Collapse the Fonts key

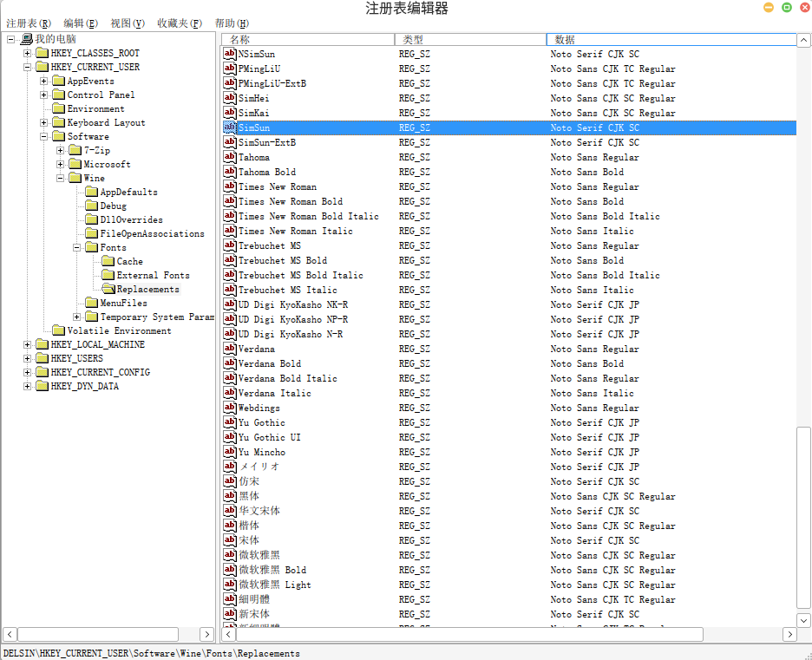76,247
